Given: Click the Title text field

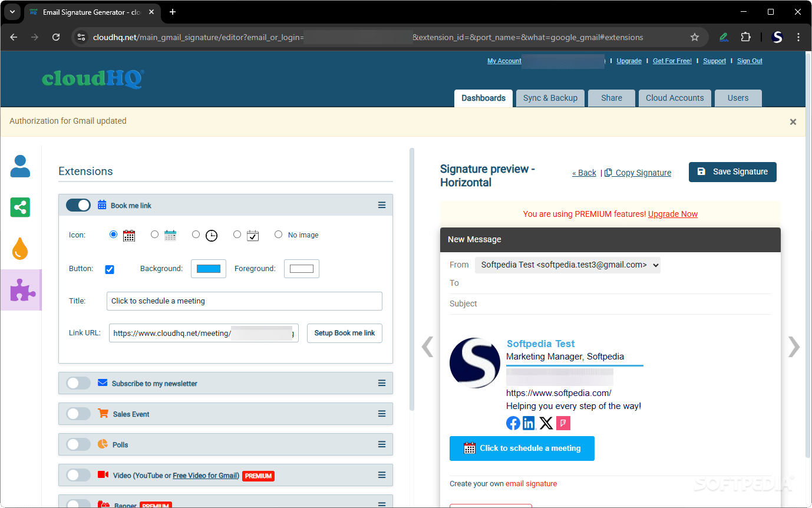Looking at the screenshot, I should coord(245,301).
